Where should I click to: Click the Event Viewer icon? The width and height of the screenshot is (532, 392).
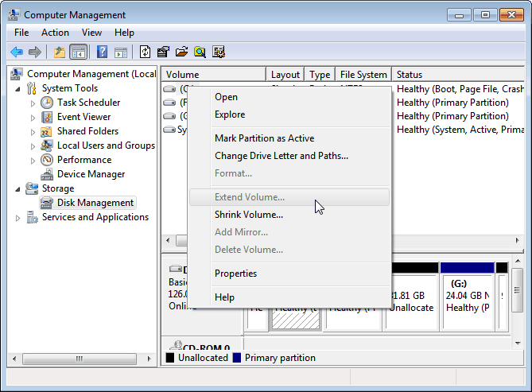47,117
